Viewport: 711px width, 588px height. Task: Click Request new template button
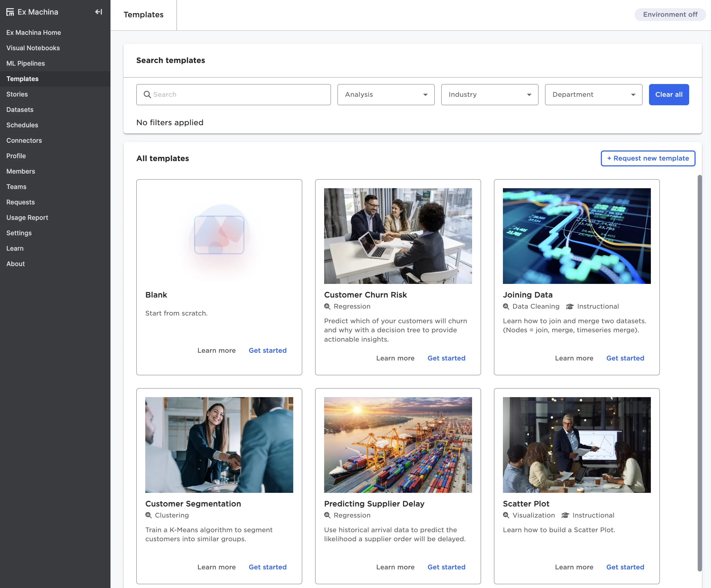pos(647,158)
